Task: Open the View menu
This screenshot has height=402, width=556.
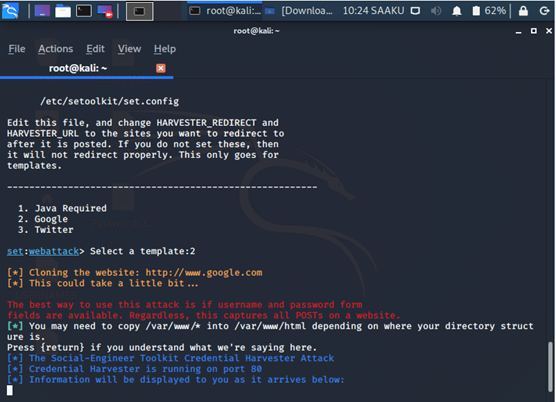Action: point(129,49)
